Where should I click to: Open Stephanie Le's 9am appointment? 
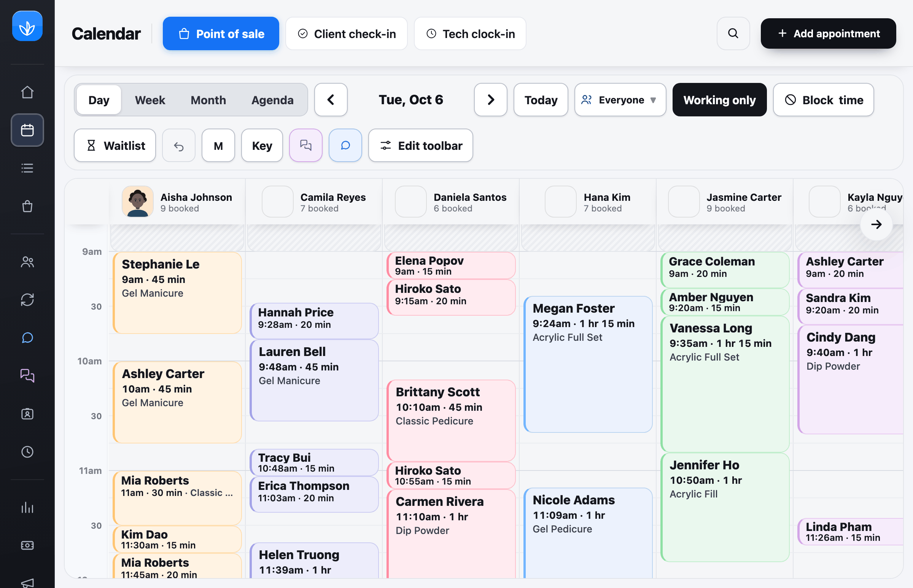click(177, 293)
